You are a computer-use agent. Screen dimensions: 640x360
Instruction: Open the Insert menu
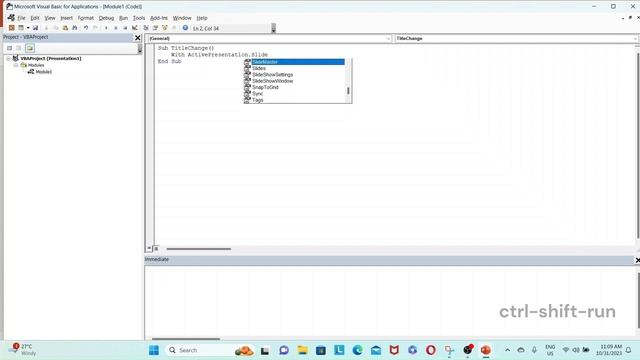pyautogui.click(x=67, y=18)
